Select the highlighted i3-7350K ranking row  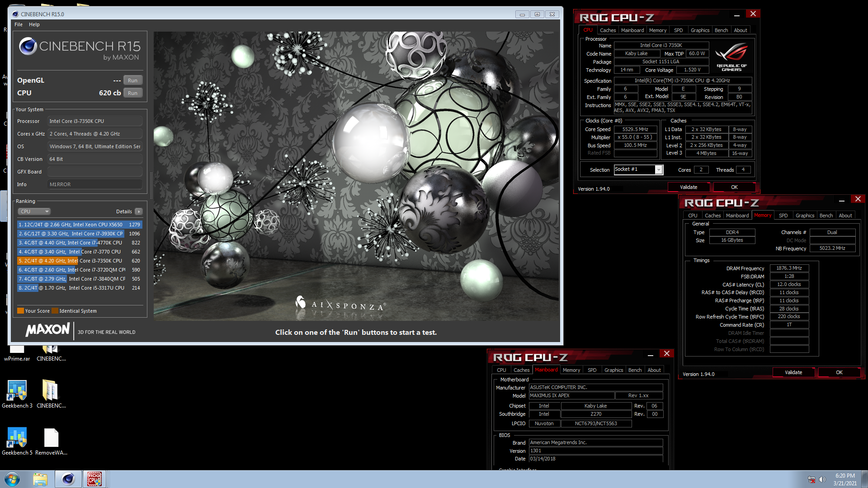(x=80, y=261)
